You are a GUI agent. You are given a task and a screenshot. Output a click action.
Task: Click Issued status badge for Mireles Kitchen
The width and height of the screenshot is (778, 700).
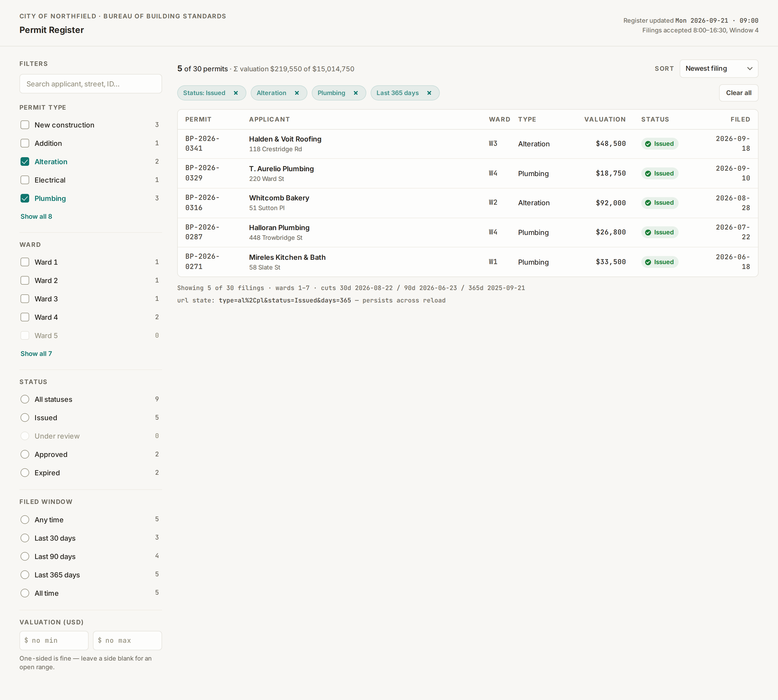pos(659,262)
